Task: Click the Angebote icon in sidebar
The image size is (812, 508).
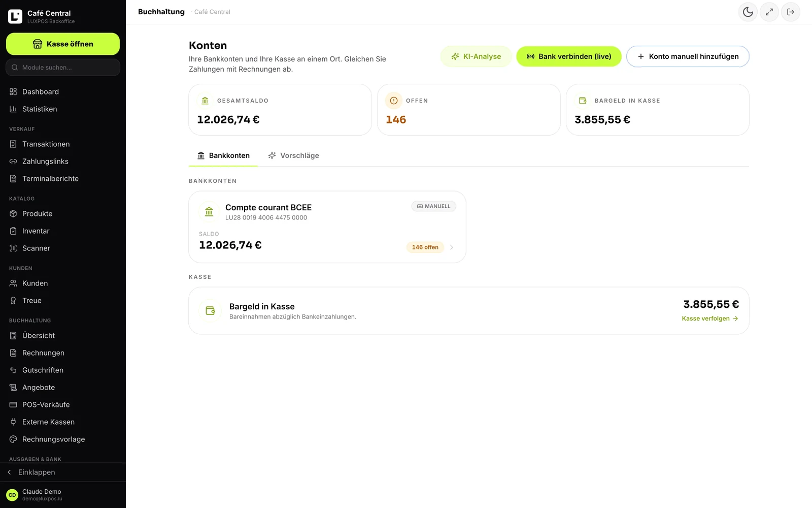Action: point(13,387)
